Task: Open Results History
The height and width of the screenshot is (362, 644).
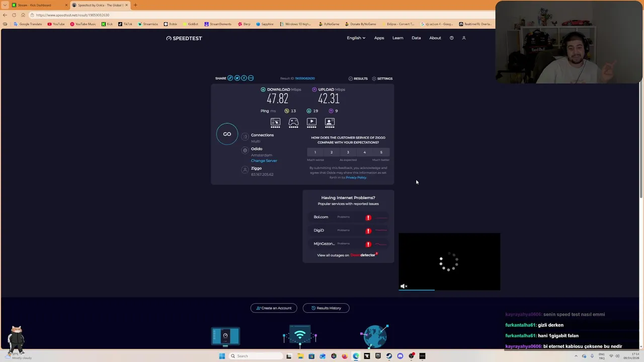Action: pyautogui.click(x=326, y=308)
